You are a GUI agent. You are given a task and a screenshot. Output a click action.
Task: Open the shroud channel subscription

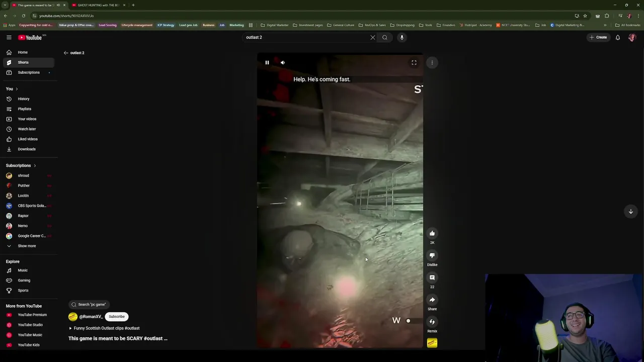pyautogui.click(x=29, y=175)
